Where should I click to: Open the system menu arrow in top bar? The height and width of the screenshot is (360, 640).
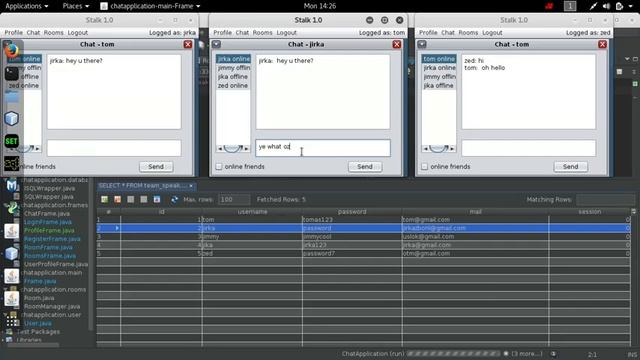(632, 6)
